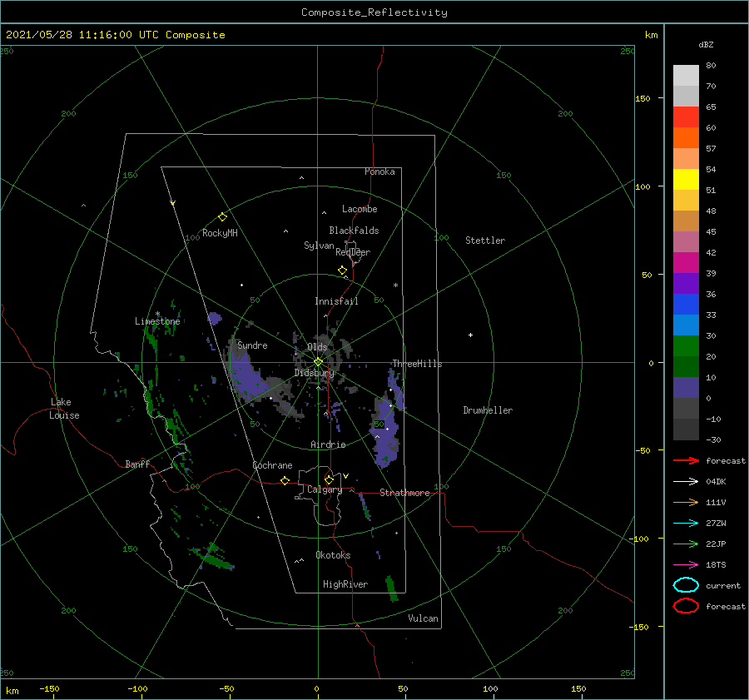Click the yellow diamond marker below RedDeer
This screenshot has height=700, width=749.
point(342,271)
